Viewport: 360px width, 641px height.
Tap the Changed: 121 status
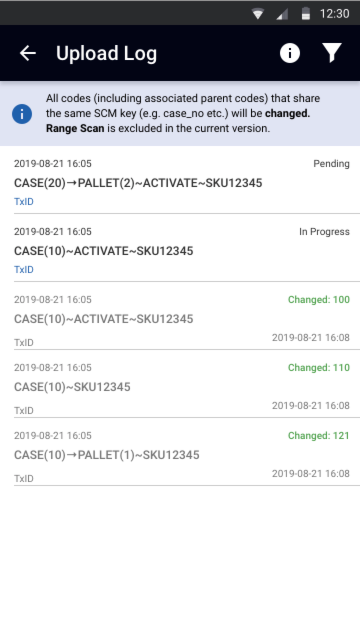click(319, 435)
